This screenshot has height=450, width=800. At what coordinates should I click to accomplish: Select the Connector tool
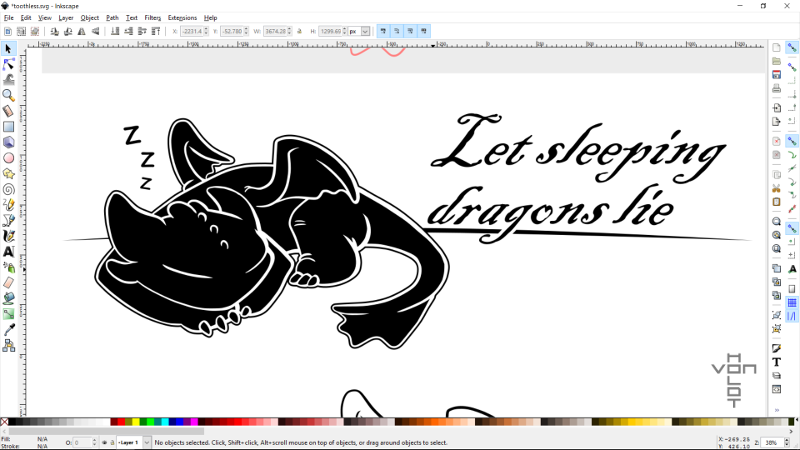pyautogui.click(x=8, y=346)
